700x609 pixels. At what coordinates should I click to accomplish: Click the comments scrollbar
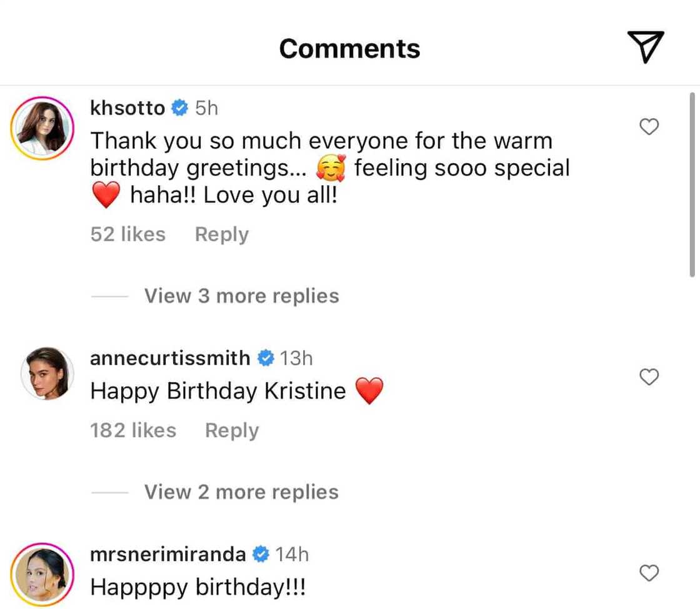click(692, 184)
